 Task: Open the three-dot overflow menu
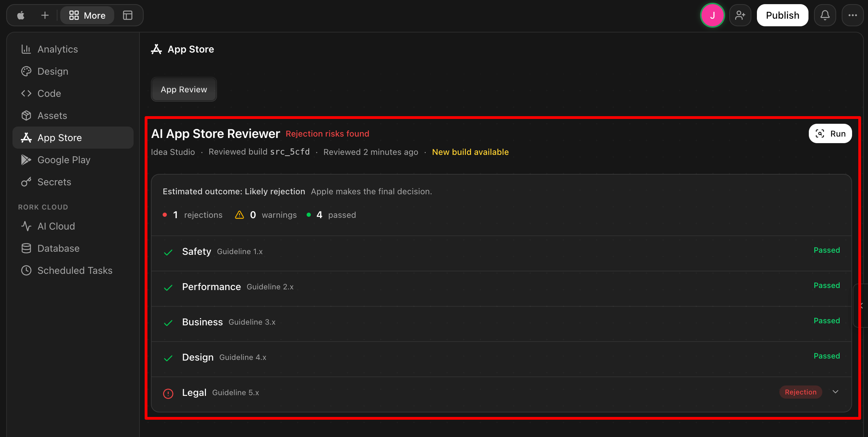(x=853, y=15)
